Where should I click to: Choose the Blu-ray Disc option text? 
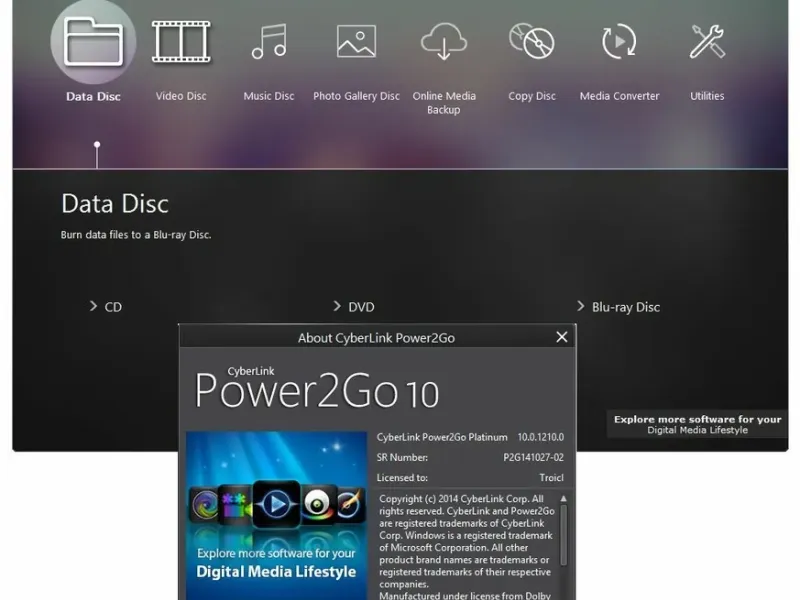pyautogui.click(x=626, y=307)
